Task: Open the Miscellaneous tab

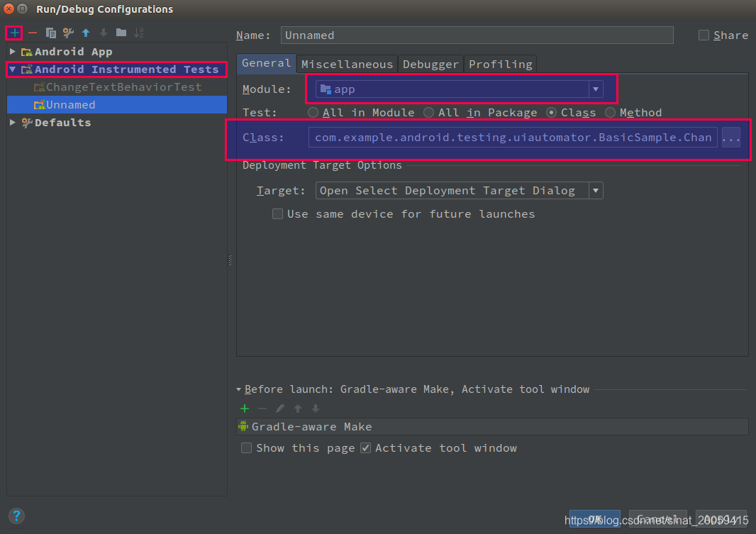Action: click(347, 64)
